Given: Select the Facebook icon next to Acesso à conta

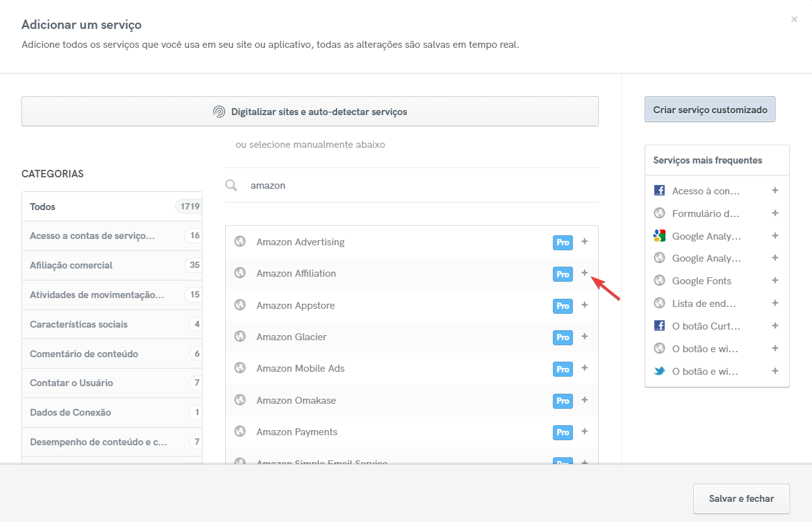Looking at the screenshot, I should (659, 190).
